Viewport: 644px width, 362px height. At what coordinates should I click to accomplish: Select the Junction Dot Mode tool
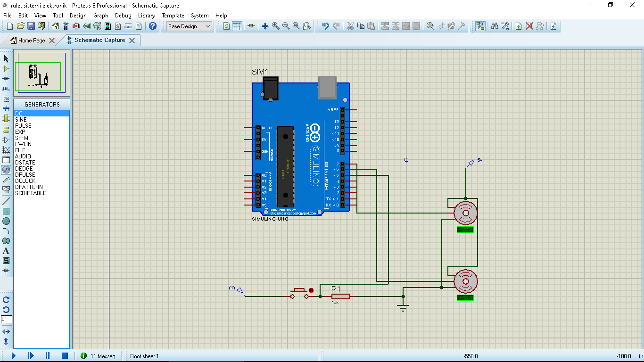[x=6, y=79]
